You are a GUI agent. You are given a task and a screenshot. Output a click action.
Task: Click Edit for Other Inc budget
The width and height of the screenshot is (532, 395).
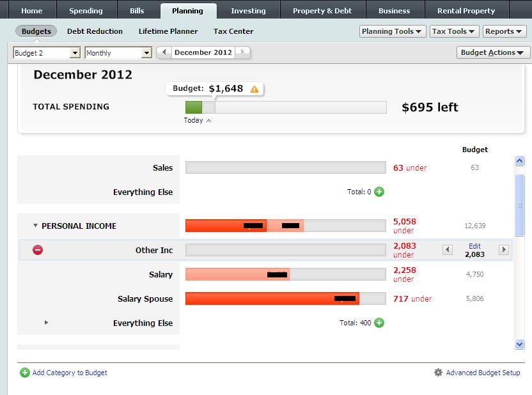point(474,246)
